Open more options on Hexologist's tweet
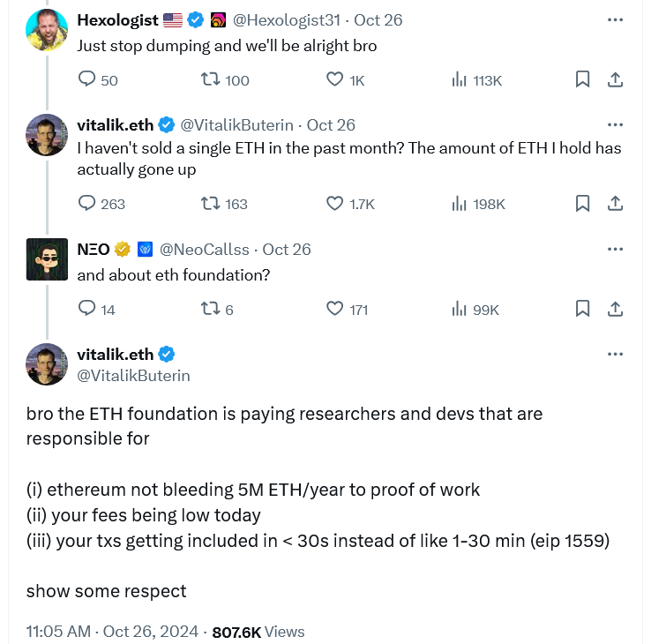The width and height of the screenshot is (651, 644). tap(616, 19)
